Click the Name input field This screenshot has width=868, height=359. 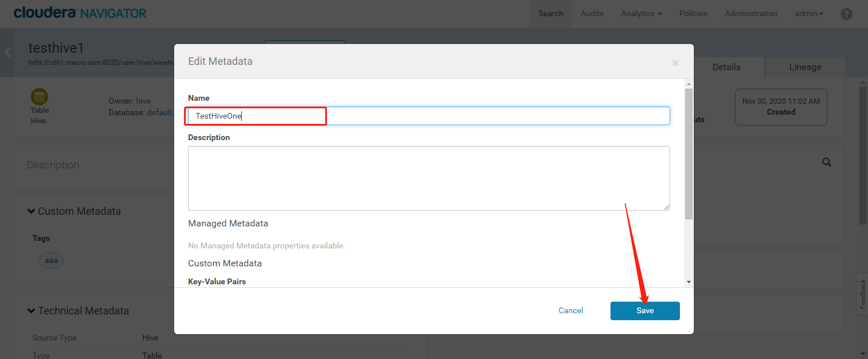click(429, 116)
